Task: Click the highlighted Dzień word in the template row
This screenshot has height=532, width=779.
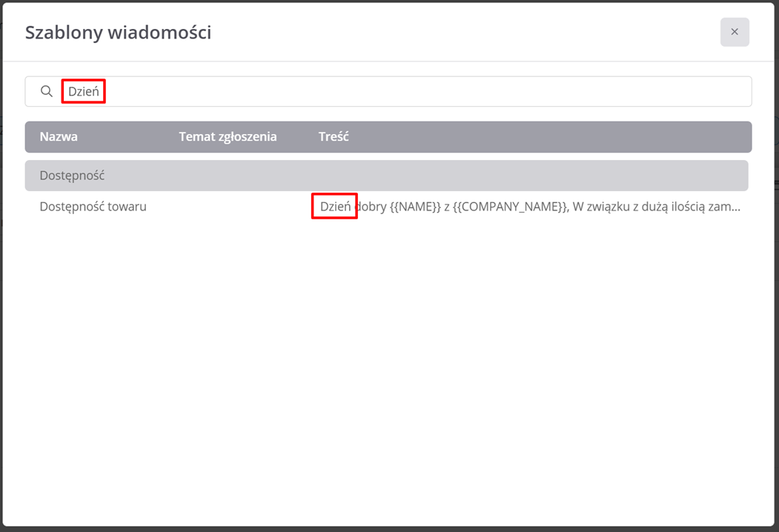Action: click(x=335, y=207)
